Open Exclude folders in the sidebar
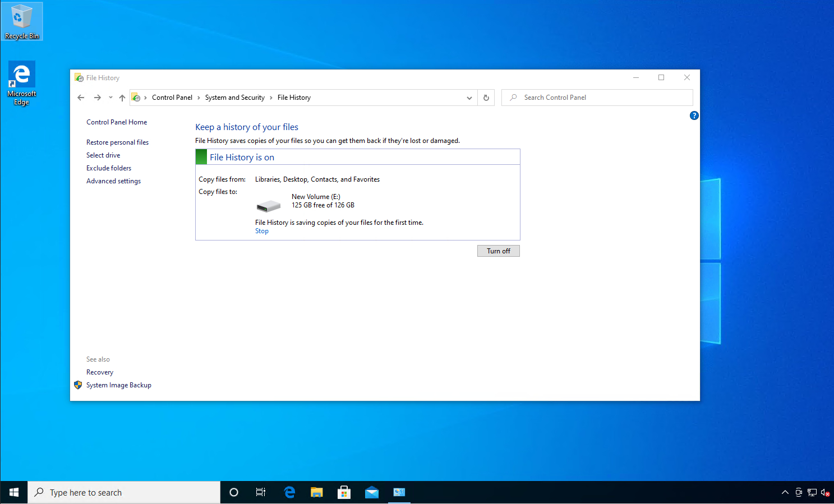834x504 pixels. click(x=109, y=168)
